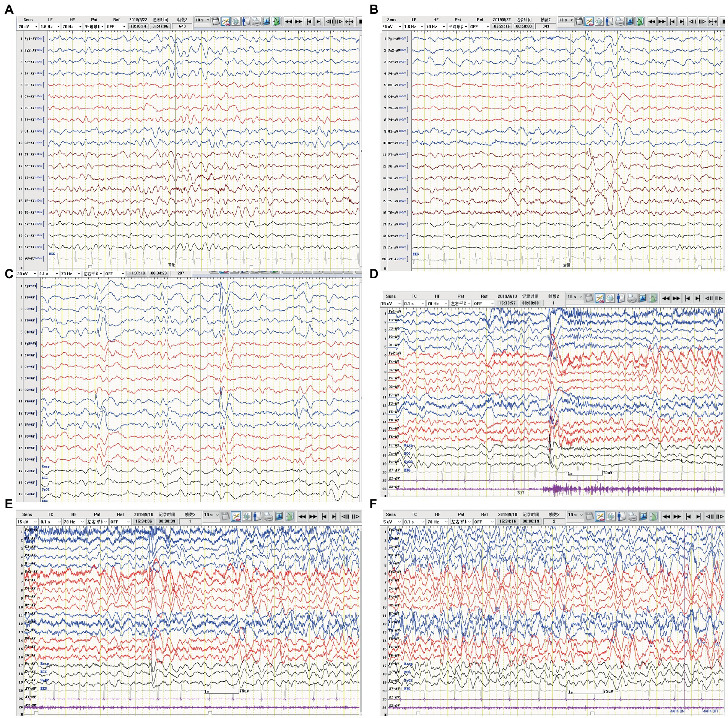
Task: Open the video picture icon in panel A
Action: (266, 21)
